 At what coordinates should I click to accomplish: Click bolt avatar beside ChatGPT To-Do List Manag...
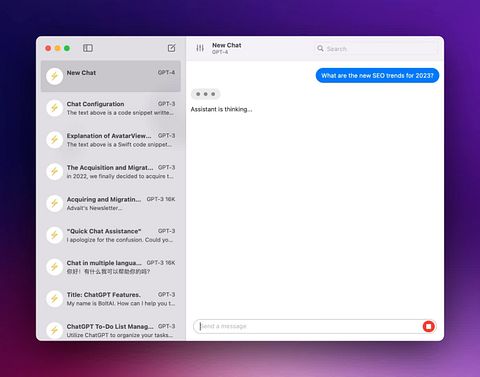54,330
